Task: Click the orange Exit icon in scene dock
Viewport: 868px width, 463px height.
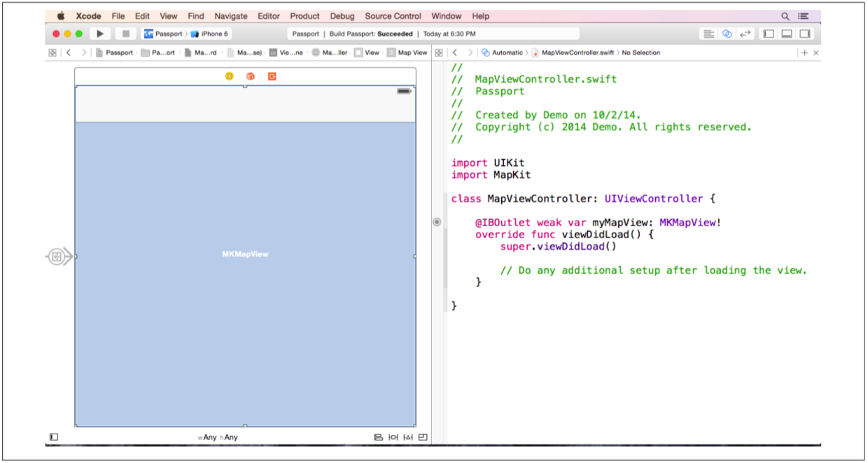Action: point(272,76)
